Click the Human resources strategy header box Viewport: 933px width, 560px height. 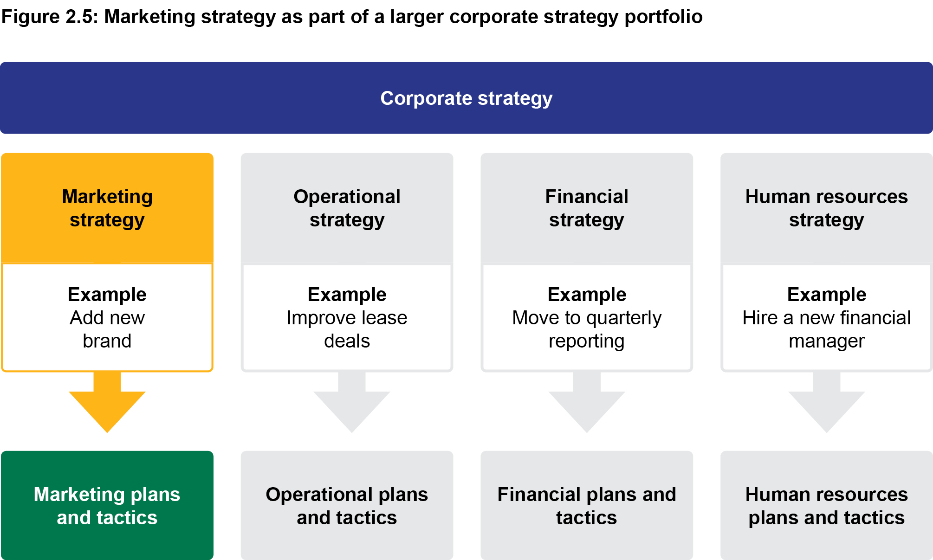[x=826, y=208]
